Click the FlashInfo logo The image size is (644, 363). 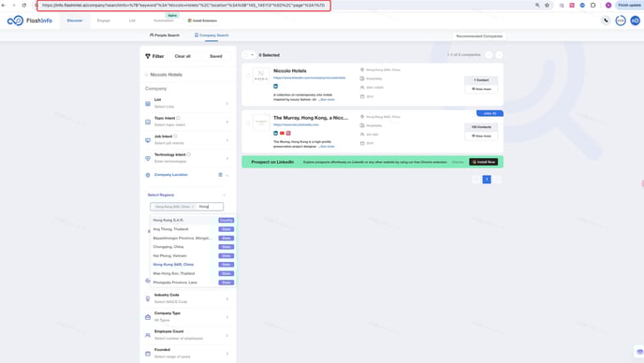(30, 21)
